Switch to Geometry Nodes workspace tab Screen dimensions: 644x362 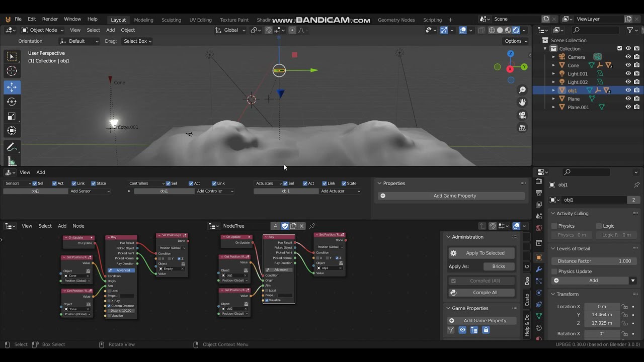coord(396,20)
